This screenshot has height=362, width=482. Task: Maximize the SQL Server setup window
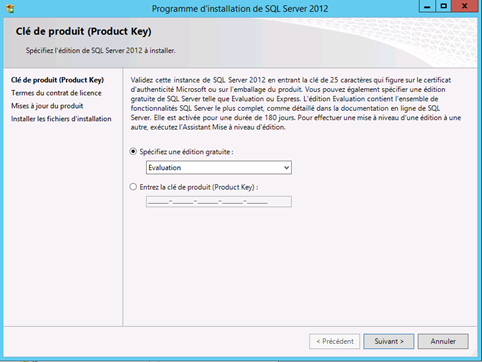tap(443, 6)
